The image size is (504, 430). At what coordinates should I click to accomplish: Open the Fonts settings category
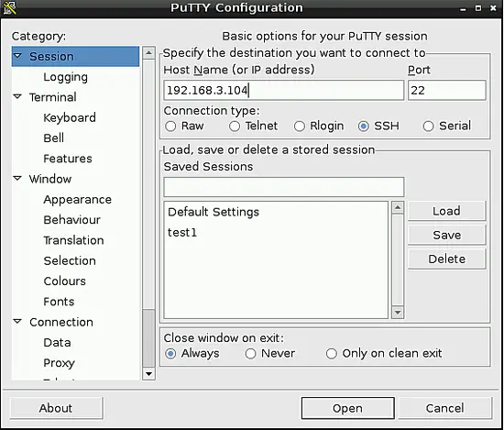point(59,302)
